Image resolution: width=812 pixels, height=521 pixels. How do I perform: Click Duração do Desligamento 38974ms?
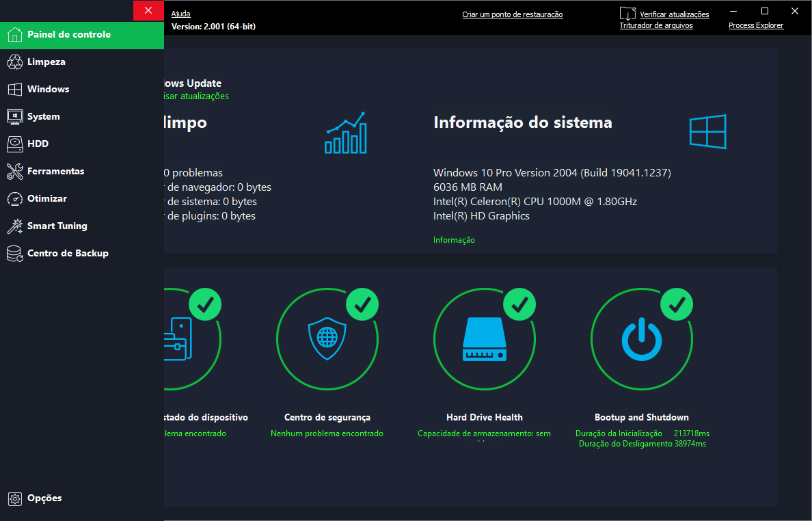642,444
